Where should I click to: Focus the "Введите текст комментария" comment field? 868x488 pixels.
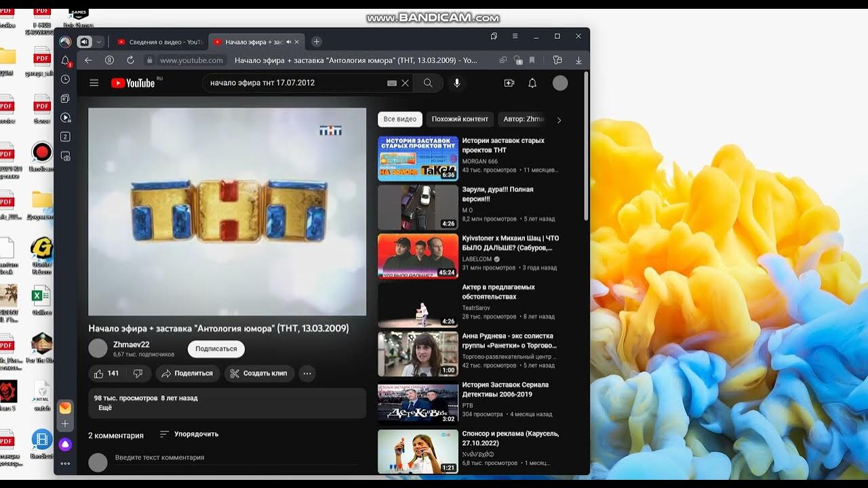(236, 457)
